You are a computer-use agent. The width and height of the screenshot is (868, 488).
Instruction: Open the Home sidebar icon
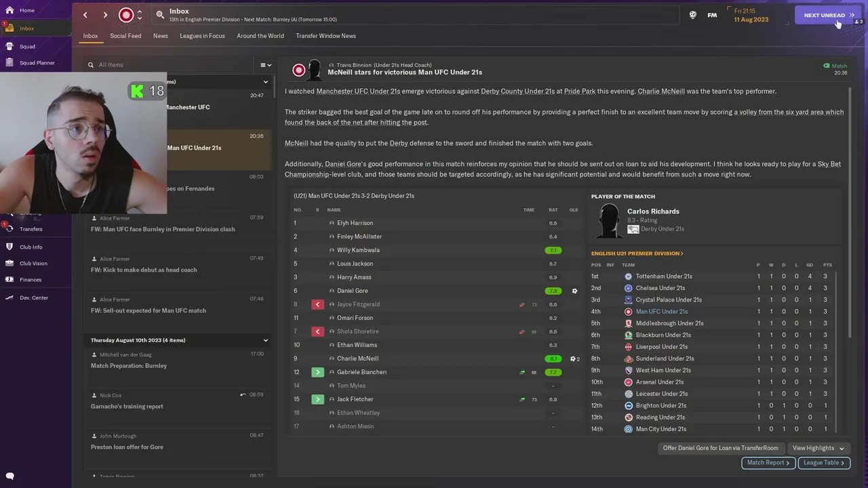pyautogui.click(x=9, y=10)
